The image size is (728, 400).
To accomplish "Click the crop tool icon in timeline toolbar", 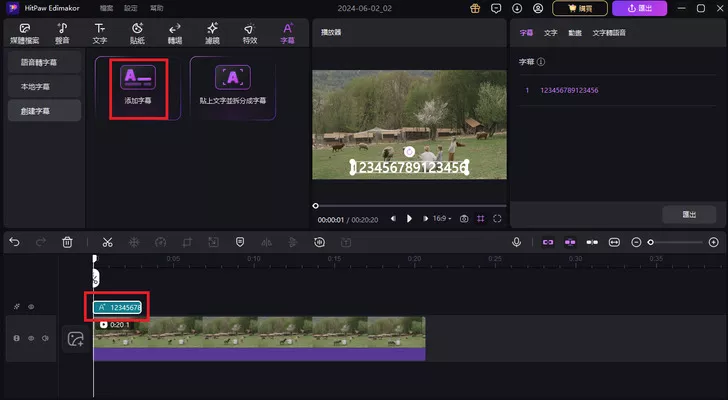I will point(187,242).
